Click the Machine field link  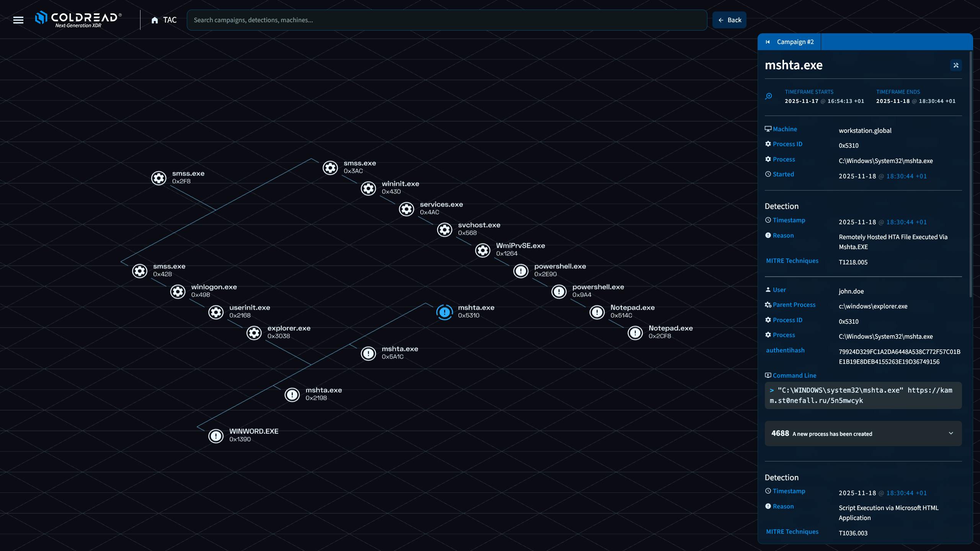point(784,129)
